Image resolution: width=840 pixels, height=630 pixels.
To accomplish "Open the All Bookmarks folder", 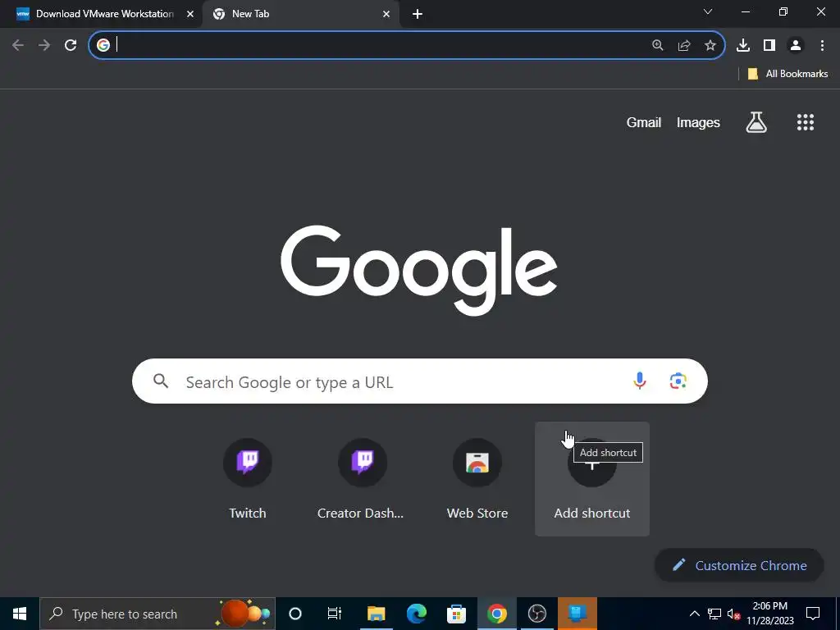I will point(787,74).
